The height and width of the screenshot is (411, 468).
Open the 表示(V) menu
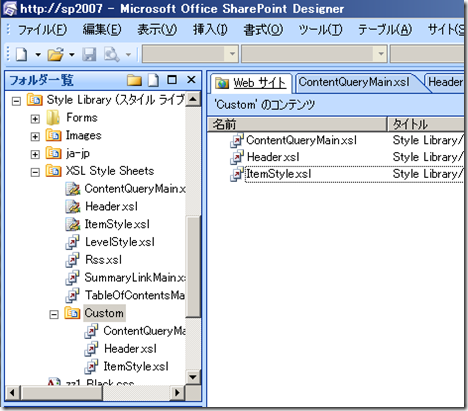[157, 30]
